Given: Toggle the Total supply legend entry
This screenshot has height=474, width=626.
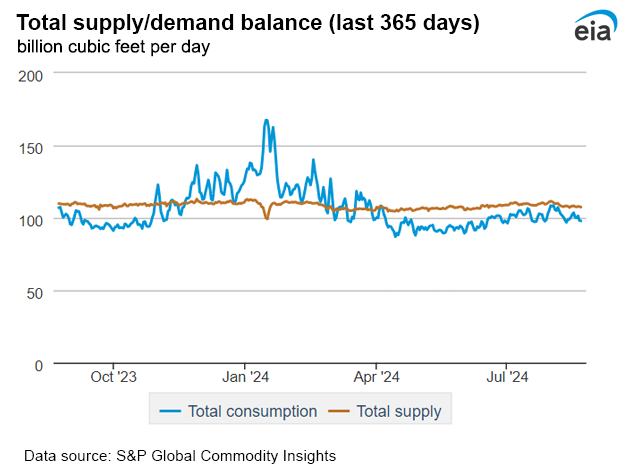Looking at the screenshot, I should point(385,411).
